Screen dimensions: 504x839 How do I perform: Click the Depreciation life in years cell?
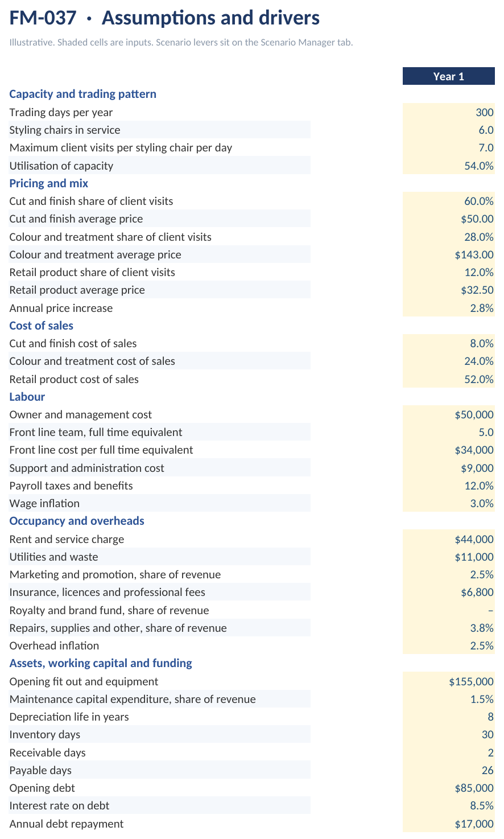[x=449, y=717]
